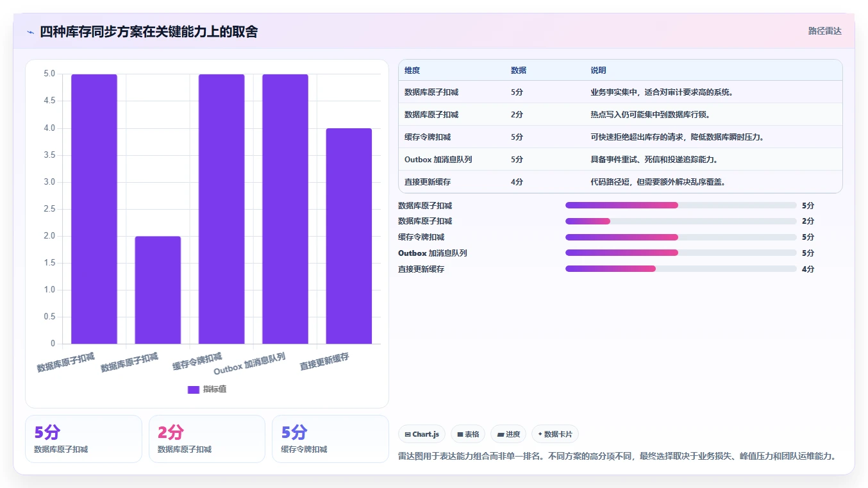Click the 2分 cell in the table
The image size is (868, 488).
(x=517, y=115)
